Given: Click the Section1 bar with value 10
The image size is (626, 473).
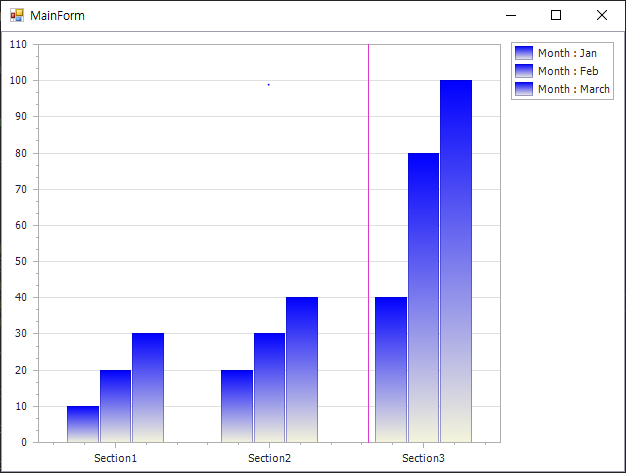Looking at the screenshot, I should tap(83, 424).
